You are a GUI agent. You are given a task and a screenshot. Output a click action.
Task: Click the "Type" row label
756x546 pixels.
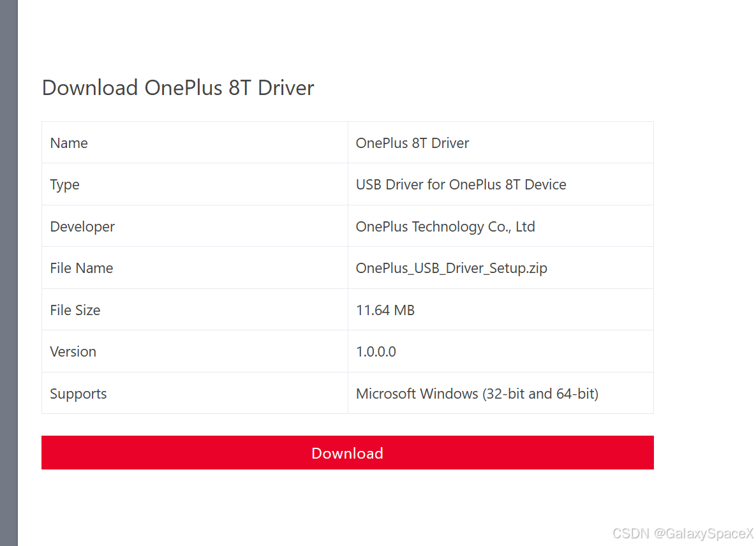click(x=64, y=185)
